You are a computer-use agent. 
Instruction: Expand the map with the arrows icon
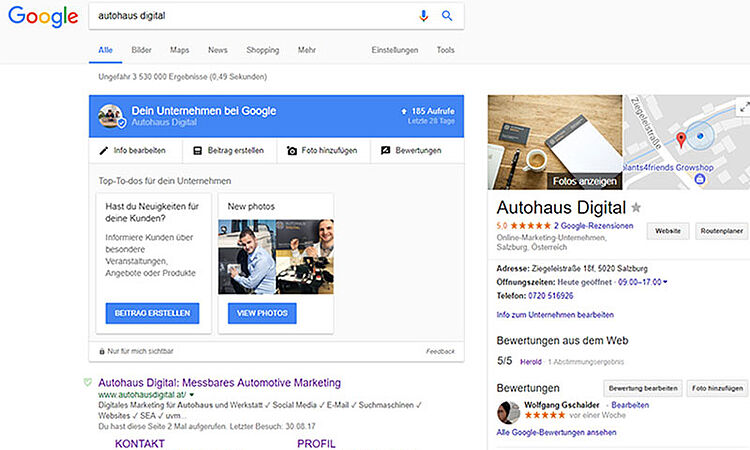point(742,105)
